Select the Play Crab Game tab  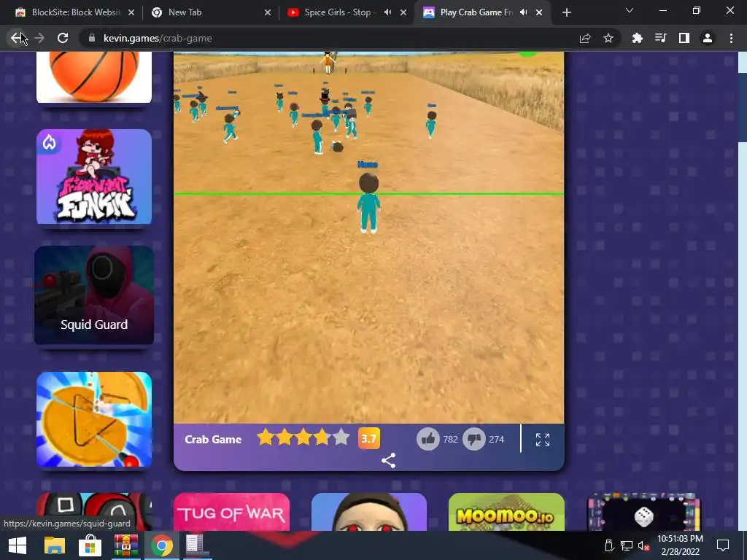[x=481, y=12]
